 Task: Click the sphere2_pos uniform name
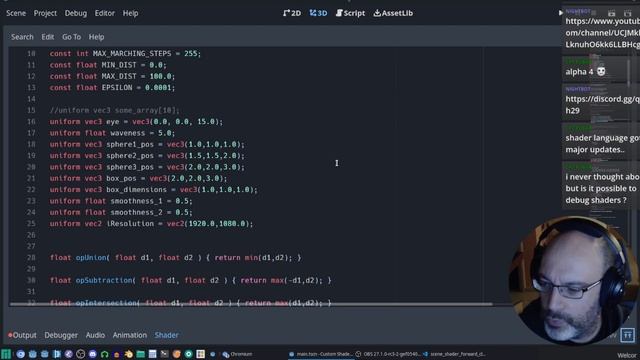tap(130, 156)
